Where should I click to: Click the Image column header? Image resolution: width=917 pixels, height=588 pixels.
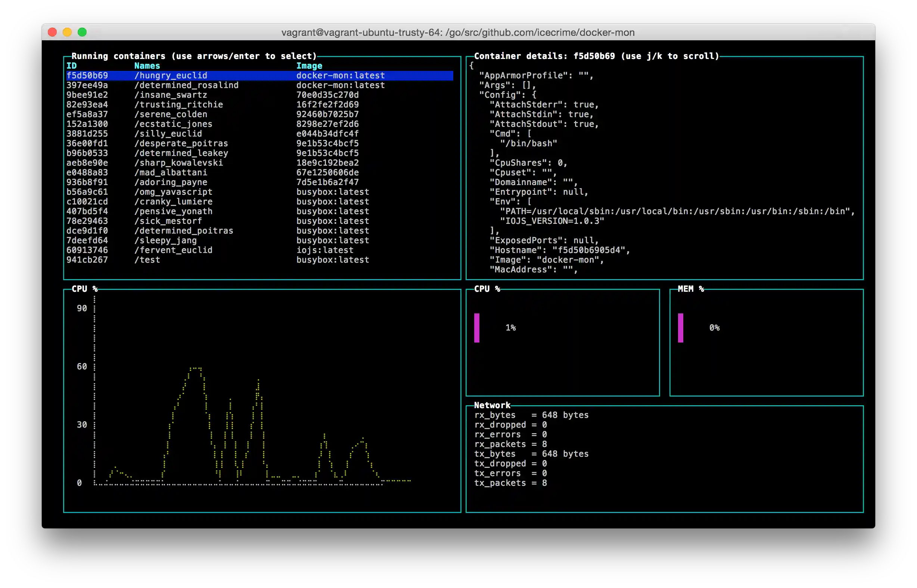pyautogui.click(x=309, y=66)
